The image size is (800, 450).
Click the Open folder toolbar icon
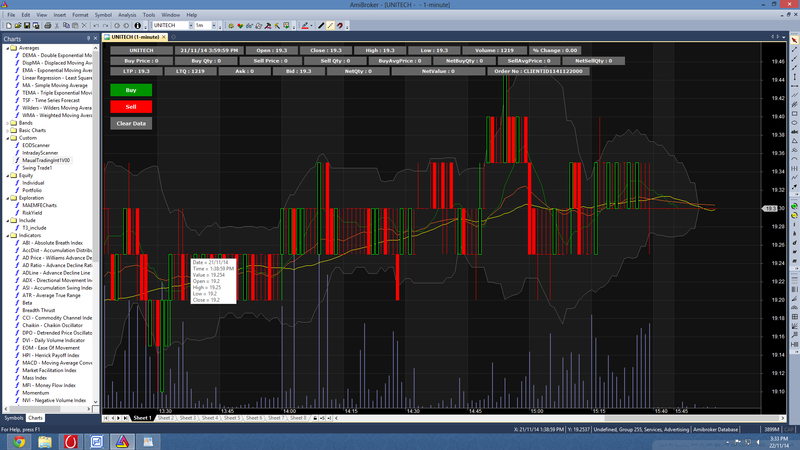[x=18, y=25]
